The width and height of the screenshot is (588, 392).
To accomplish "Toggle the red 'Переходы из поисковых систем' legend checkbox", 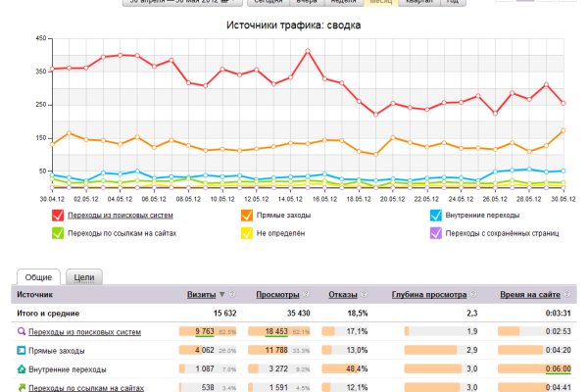I will pyautogui.click(x=58, y=215).
